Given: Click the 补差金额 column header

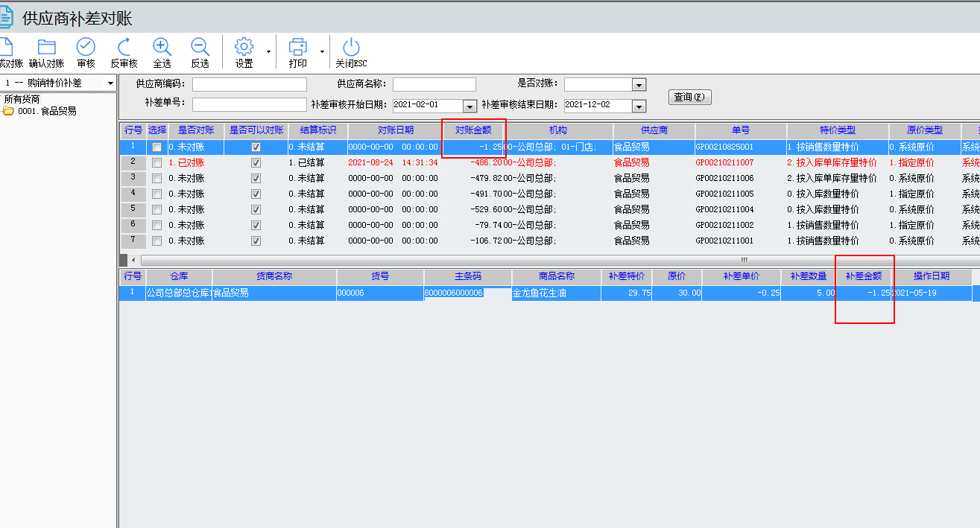Looking at the screenshot, I should [864, 276].
